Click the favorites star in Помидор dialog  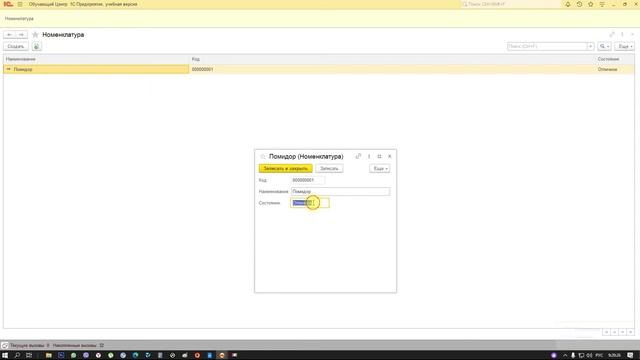point(263,157)
